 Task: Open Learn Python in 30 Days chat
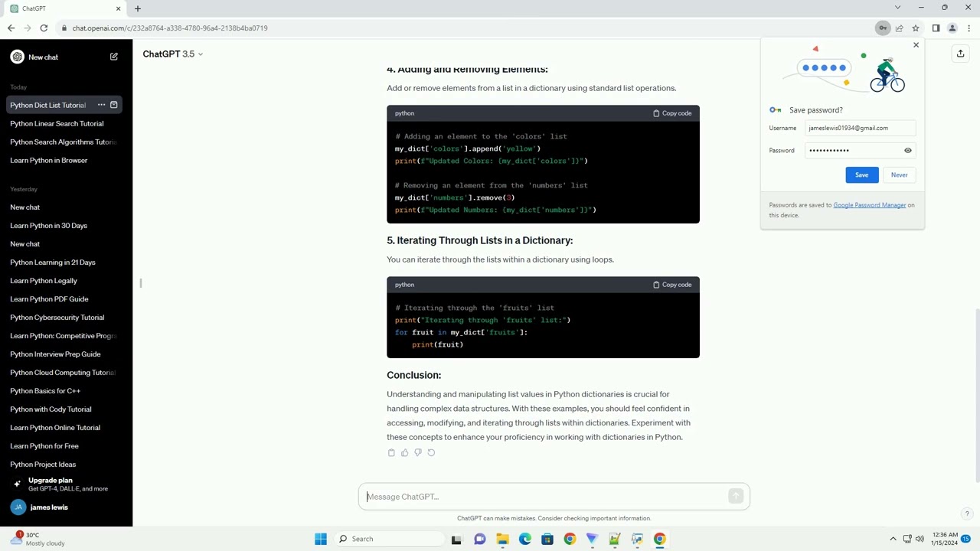[49, 226]
